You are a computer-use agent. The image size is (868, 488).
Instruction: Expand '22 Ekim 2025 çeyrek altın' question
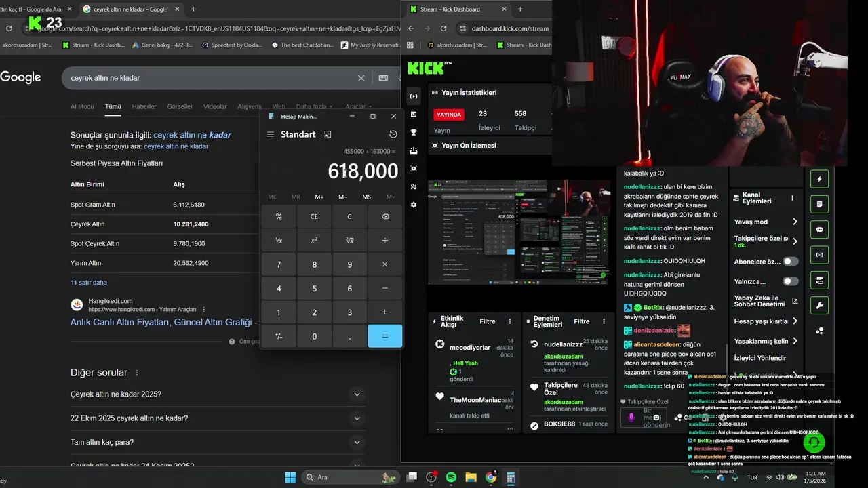[x=217, y=418]
